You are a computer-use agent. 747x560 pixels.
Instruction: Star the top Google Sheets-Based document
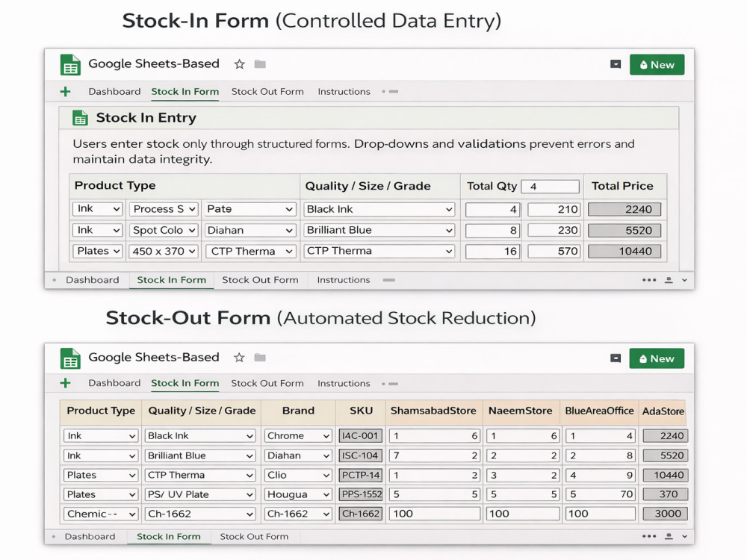(239, 64)
